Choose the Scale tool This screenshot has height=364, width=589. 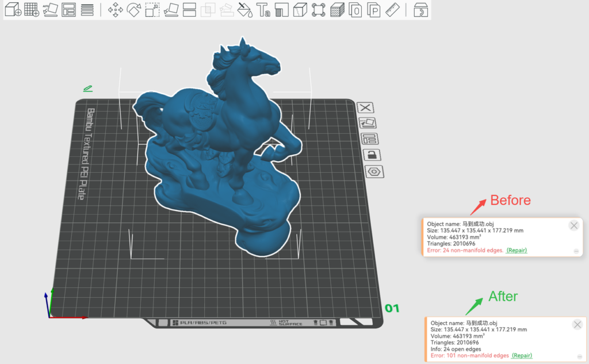152,10
